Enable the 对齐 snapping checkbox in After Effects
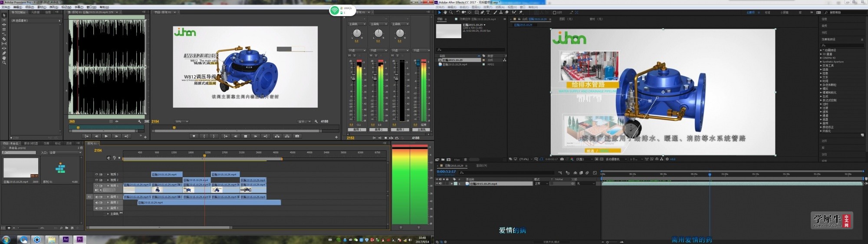The image size is (868, 244). point(554,13)
